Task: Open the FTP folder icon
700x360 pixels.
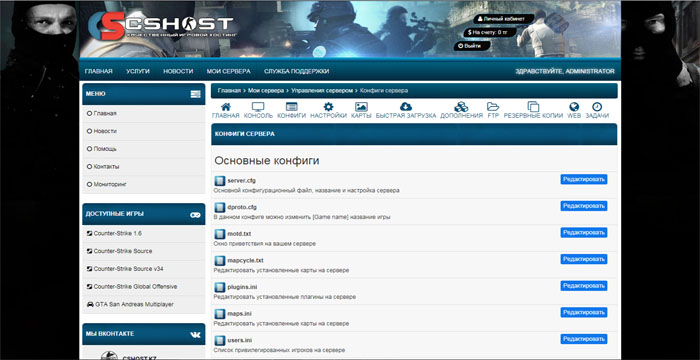Action: point(493,107)
